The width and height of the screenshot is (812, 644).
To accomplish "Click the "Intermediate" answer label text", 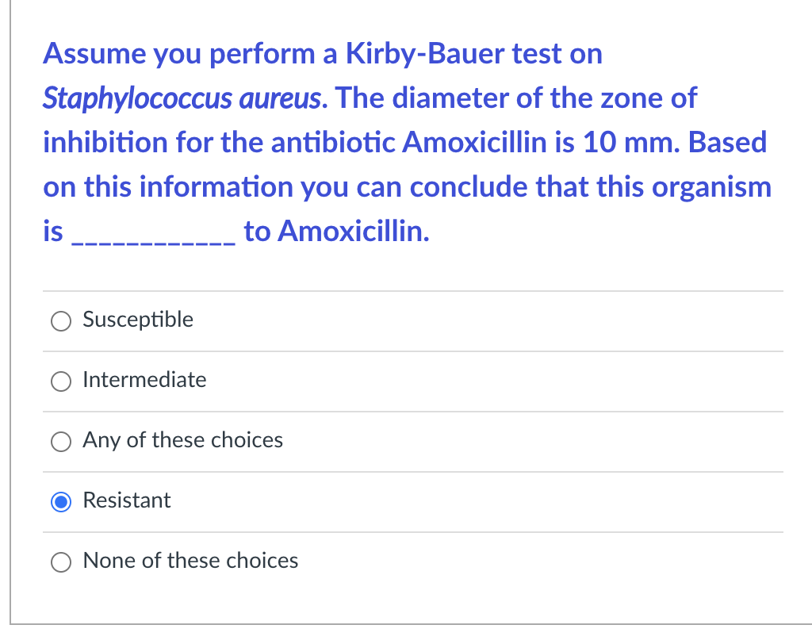I will click(144, 380).
